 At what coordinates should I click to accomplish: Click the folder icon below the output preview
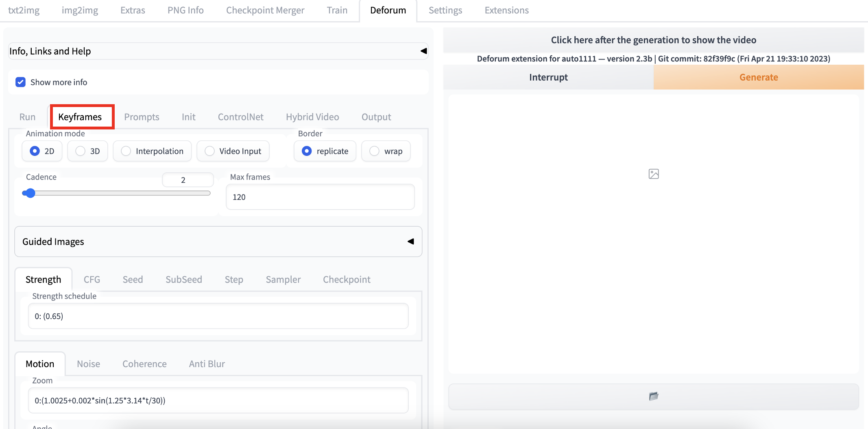coord(653,396)
